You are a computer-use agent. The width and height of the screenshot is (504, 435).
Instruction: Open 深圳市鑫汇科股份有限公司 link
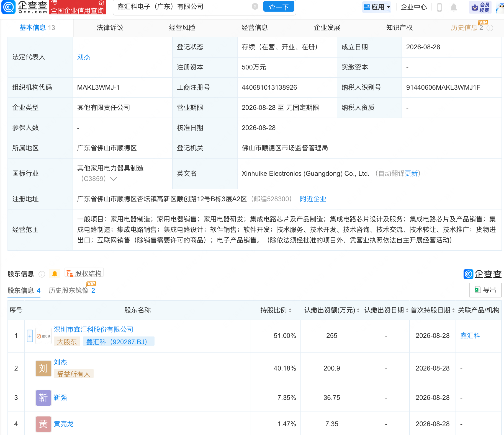[x=94, y=330]
